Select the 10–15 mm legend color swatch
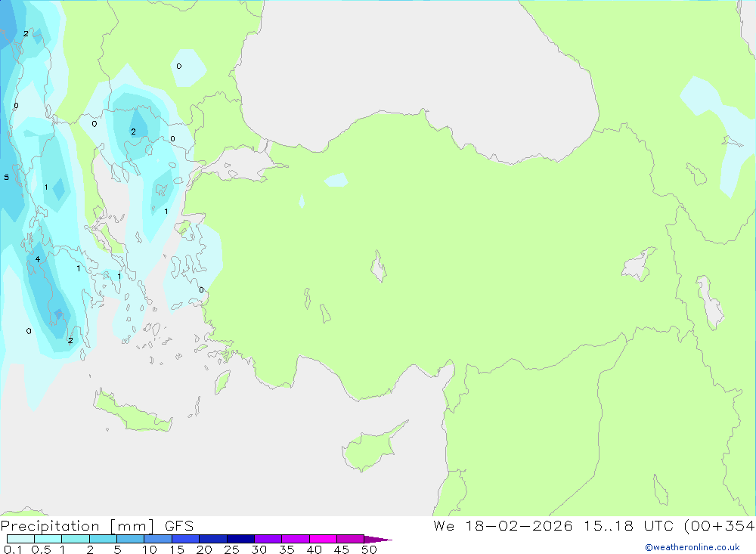The image size is (756, 554). pos(158,539)
